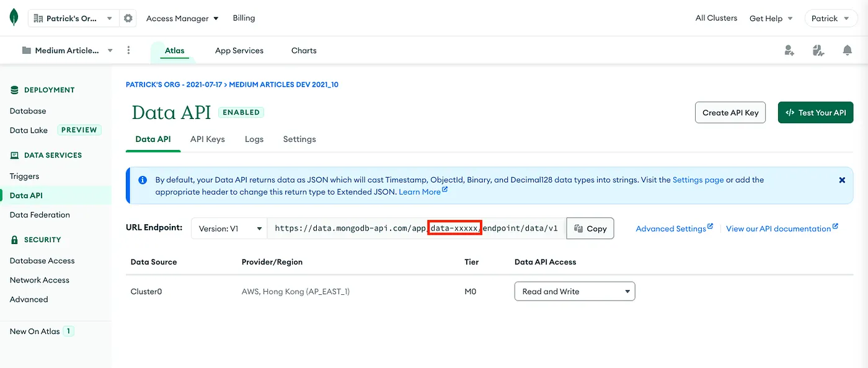This screenshot has width=868, height=368.
Task: Open Database in sidebar
Action: pyautogui.click(x=28, y=111)
